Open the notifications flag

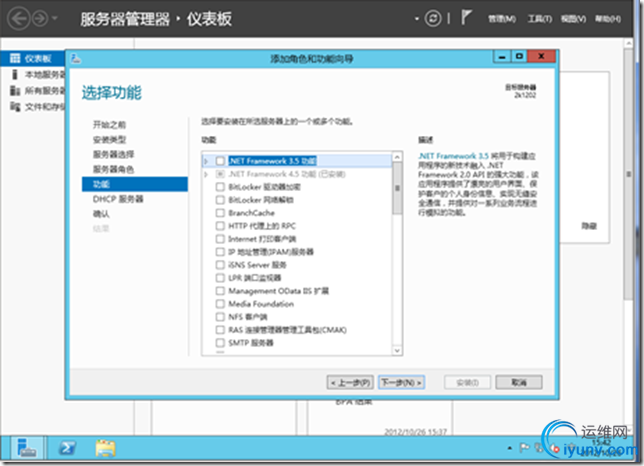point(465,18)
